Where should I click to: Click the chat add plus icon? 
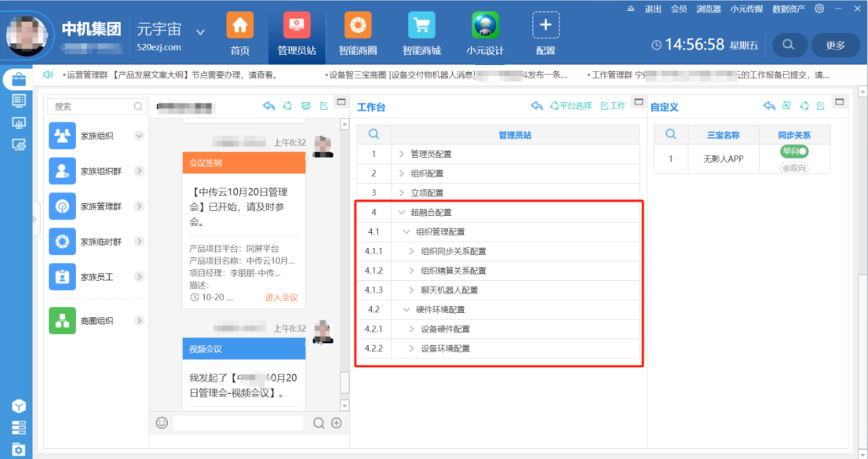(x=336, y=423)
